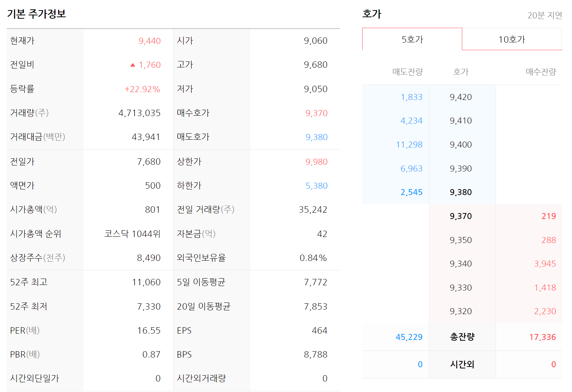The height and width of the screenshot is (392, 572).
Task: Click the 52주 최저 value 7,330
Action: tap(149, 307)
